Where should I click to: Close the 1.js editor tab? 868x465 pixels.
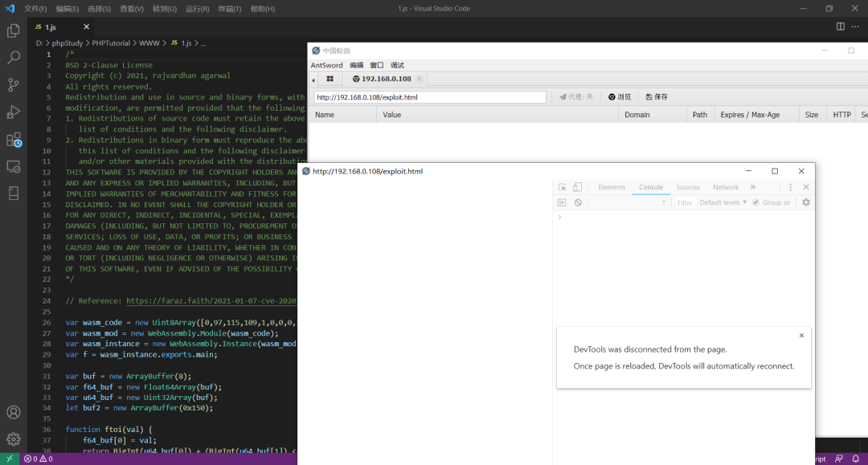(86, 27)
